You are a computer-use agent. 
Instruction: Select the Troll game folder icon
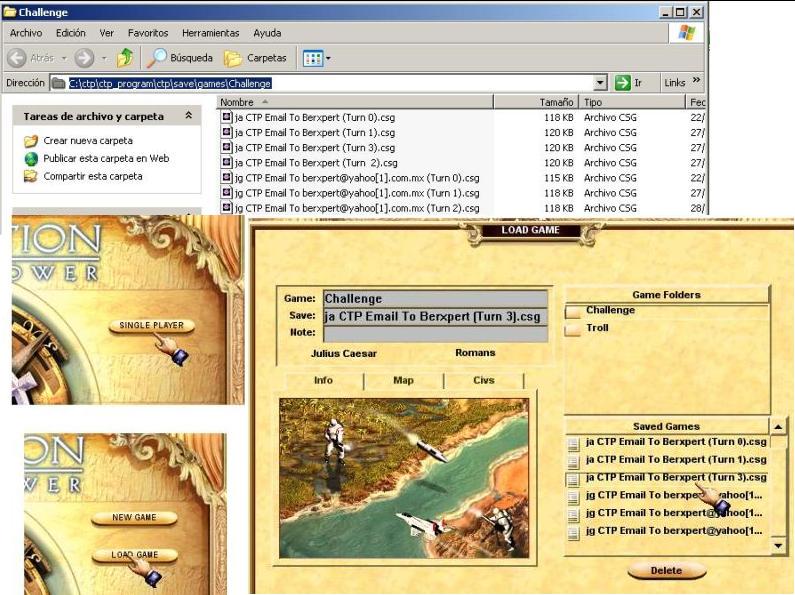[x=573, y=329]
